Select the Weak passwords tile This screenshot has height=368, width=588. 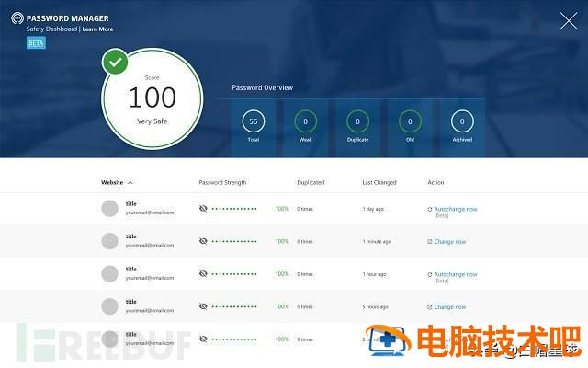coord(306,128)
